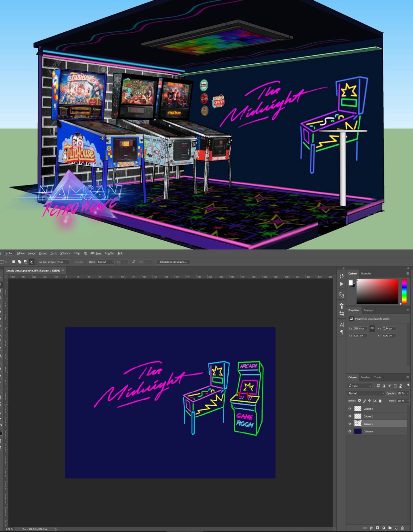This screenshot has width=413, height=532.
Task: Filter layers by smart objects icon
Action: [x=400, y=386]
